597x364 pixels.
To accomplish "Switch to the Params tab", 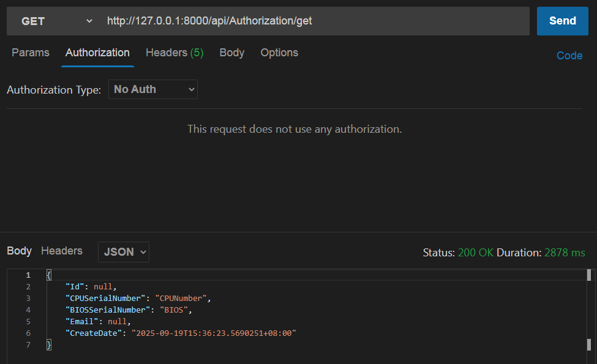I will tap(30, 53).
